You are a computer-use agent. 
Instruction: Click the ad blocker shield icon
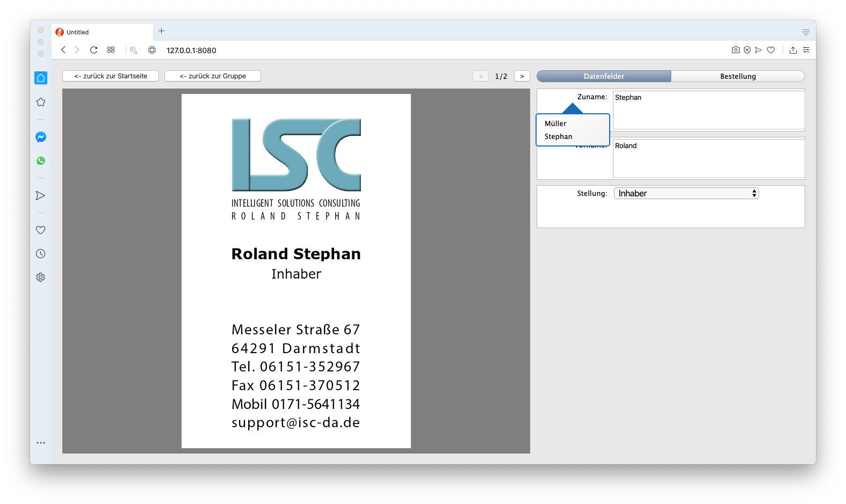[747, 50]
